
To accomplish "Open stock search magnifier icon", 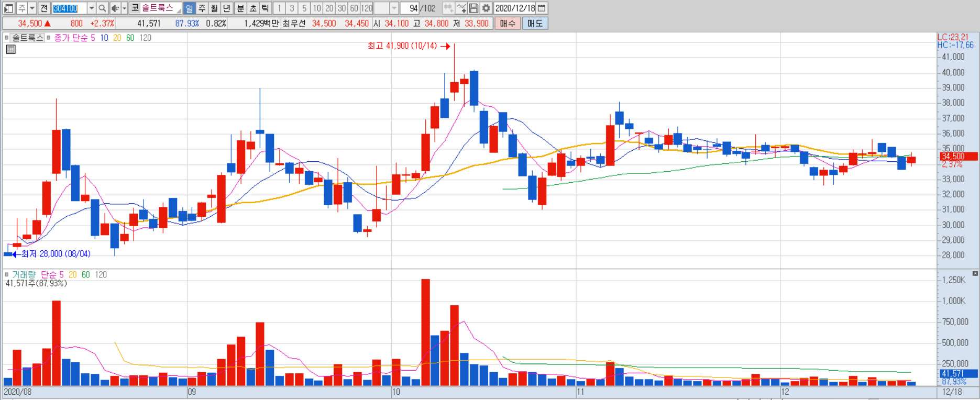I will pyautogui.click(x=103, y=8).
